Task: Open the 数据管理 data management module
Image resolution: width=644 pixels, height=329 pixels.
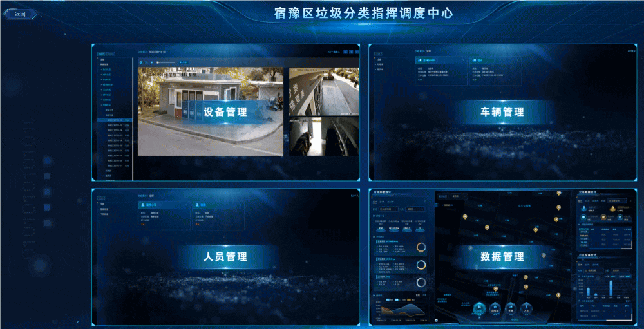Action: 502,256
